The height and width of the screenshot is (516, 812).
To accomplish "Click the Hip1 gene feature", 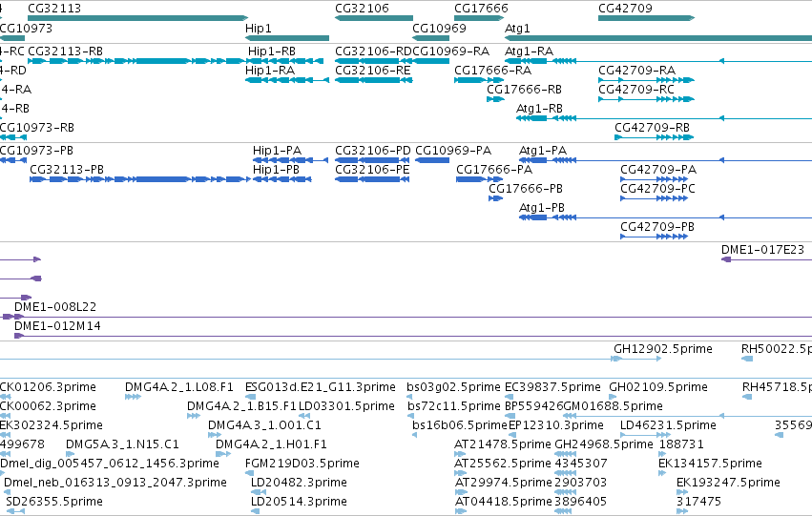I will [x=287, y=38].
